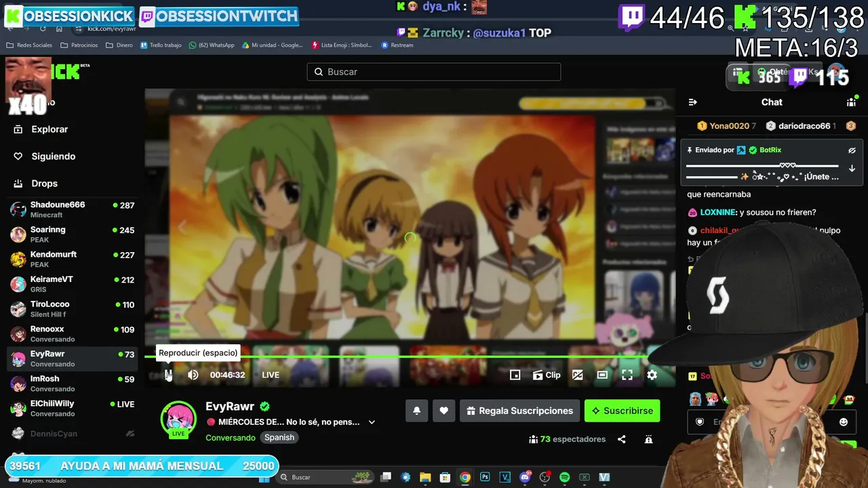The image size is (868, 488).
Task: Open mini player mode icon
Action: tap(515, 375)
